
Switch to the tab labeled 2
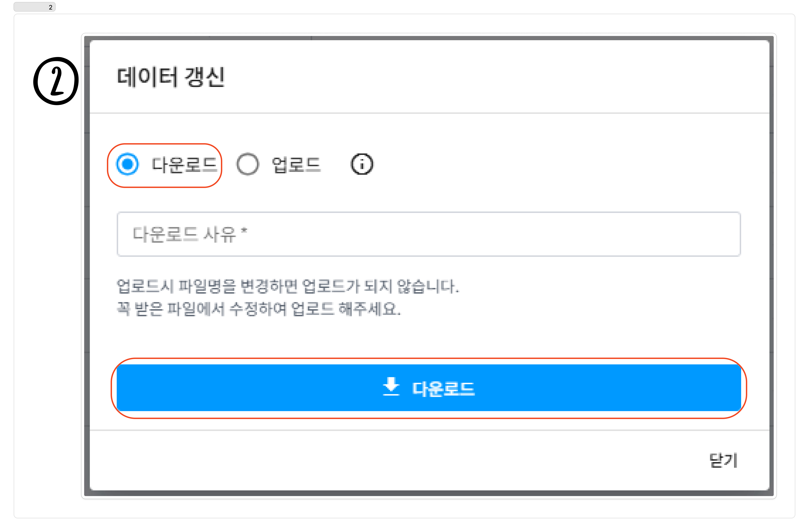34,7
